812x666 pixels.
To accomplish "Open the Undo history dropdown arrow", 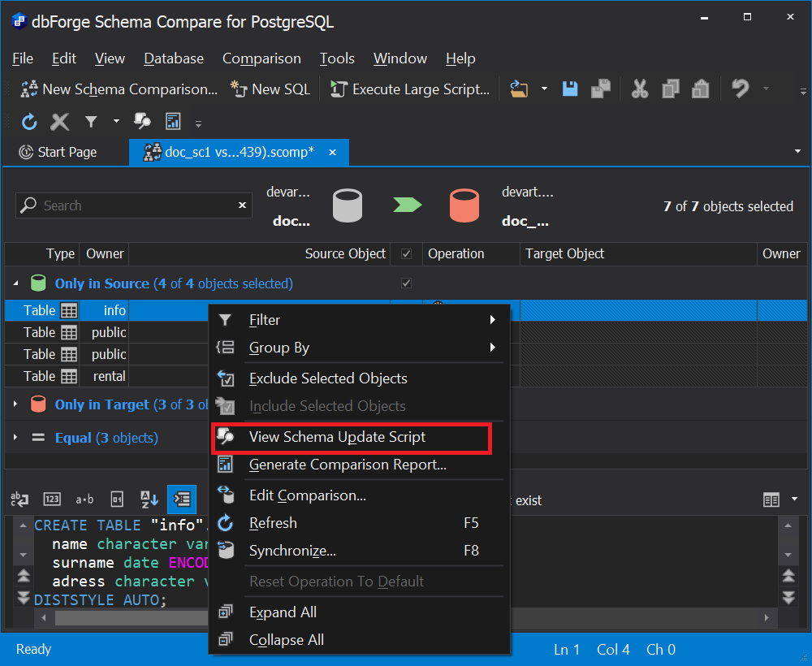I will click(766, 89).
